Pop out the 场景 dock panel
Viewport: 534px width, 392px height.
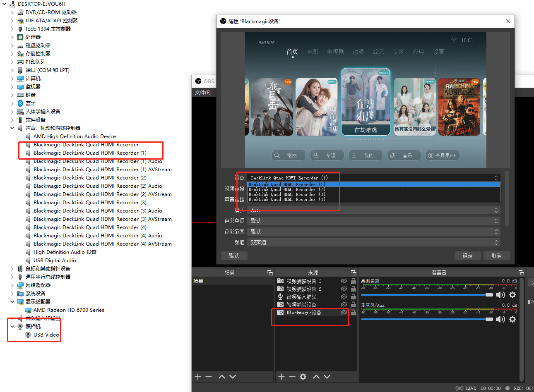[x=270, y=272]
